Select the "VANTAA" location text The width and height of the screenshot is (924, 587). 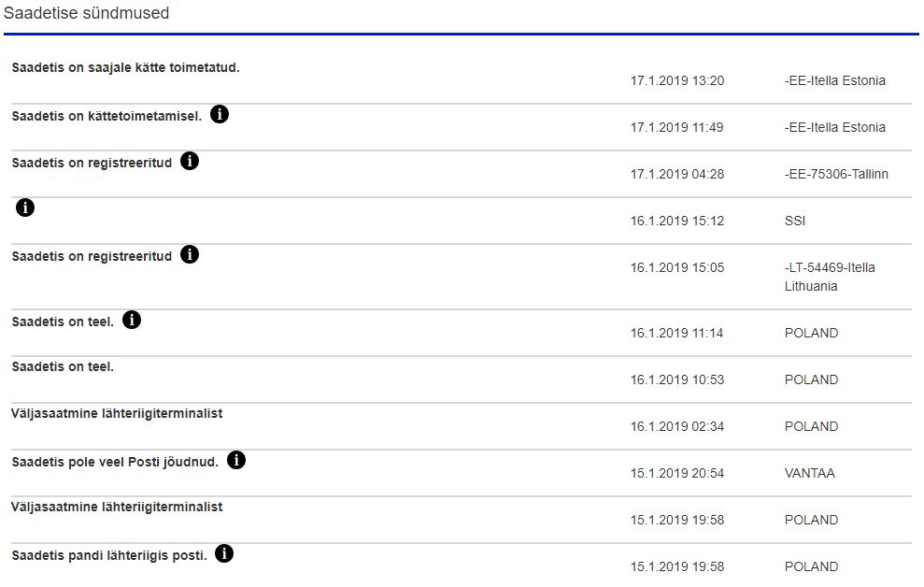[810, 474]
